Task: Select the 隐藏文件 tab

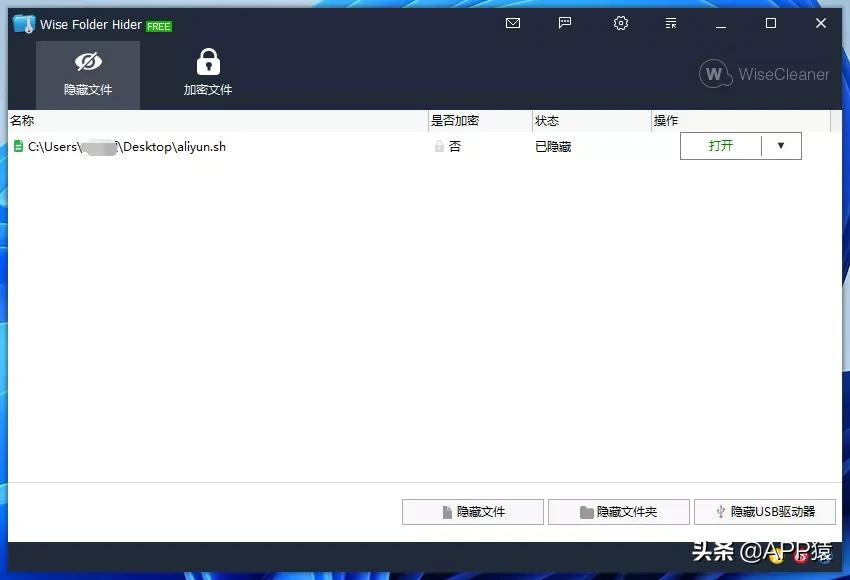Action: coord(88,74)
